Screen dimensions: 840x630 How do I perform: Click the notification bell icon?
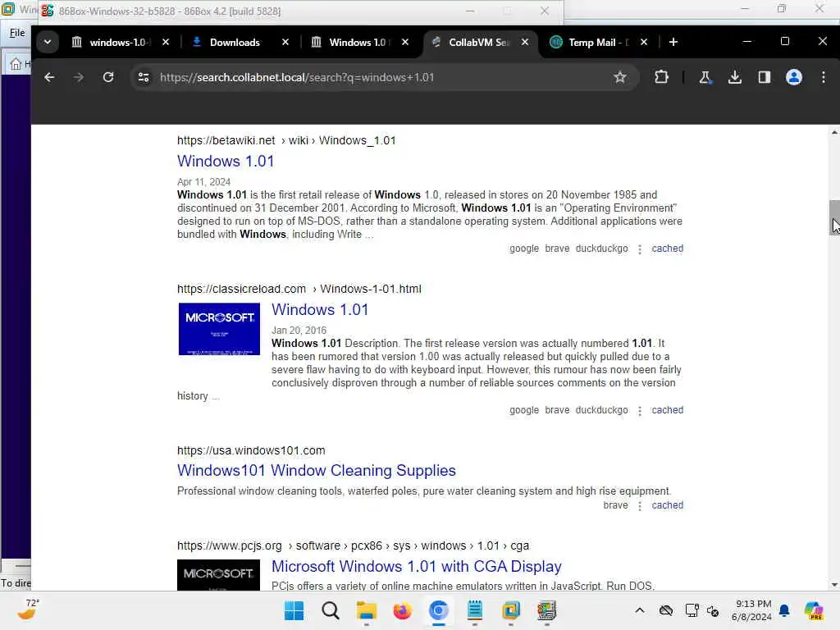coord(784,610)
